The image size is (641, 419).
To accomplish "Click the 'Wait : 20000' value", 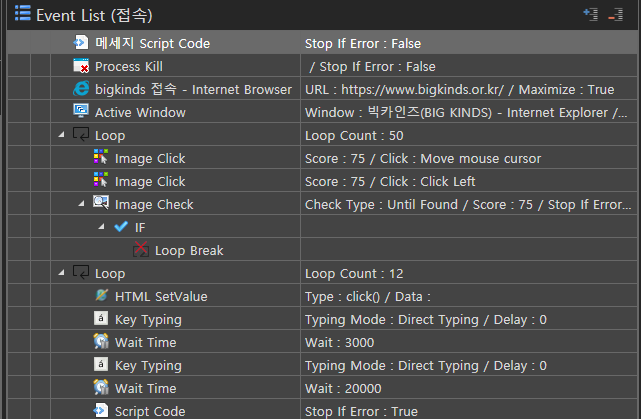I will tap(343, 388).
